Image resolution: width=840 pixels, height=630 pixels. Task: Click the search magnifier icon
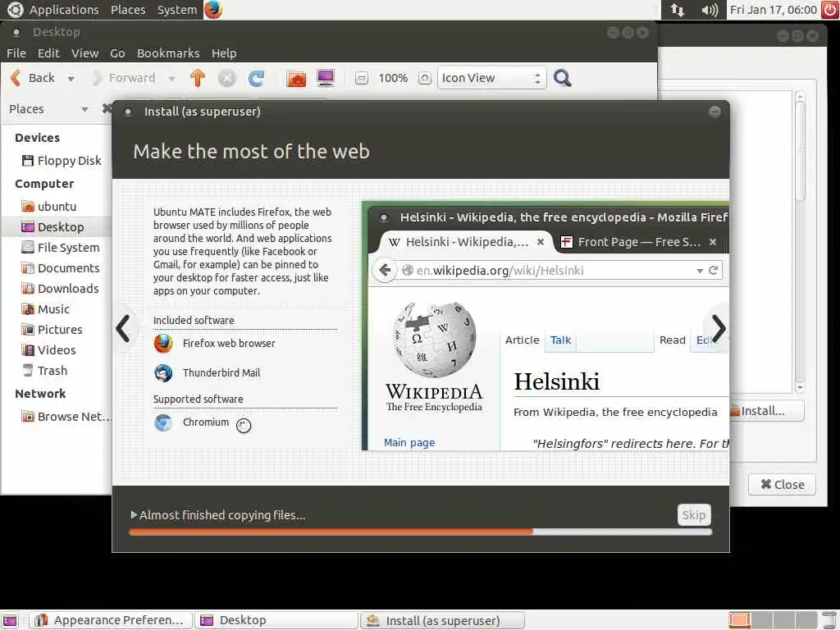pyautogui.click(x=562, y=78)
